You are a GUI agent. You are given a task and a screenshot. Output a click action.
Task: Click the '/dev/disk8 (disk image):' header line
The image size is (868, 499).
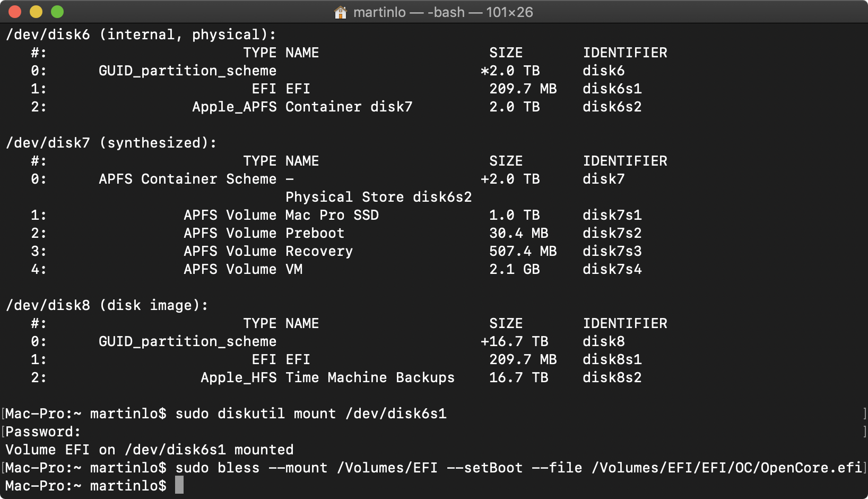point(107,305)
